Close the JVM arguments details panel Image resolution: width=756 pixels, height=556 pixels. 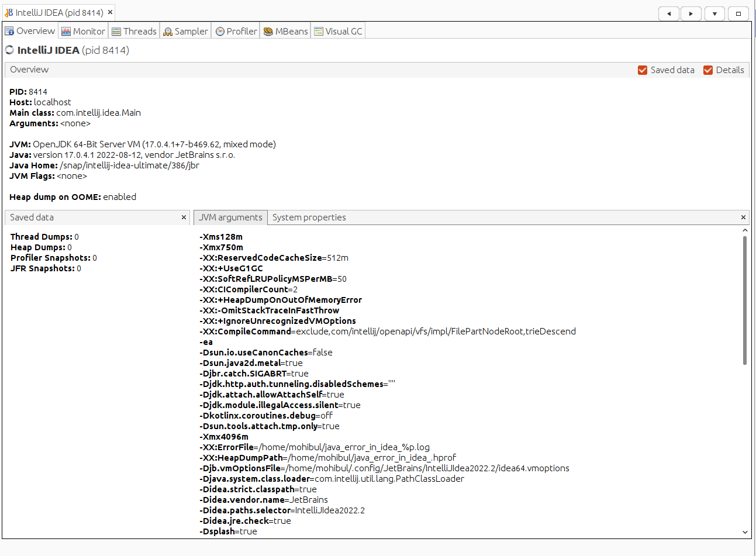(743, 217)
